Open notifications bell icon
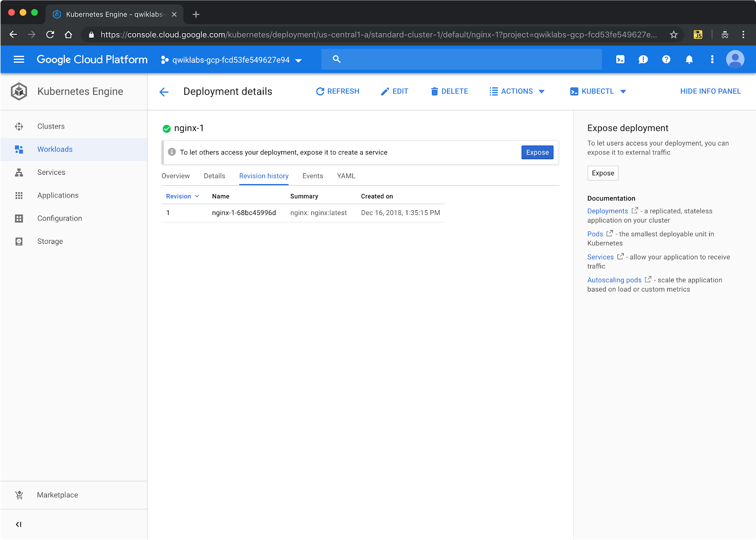 [689, 60]
